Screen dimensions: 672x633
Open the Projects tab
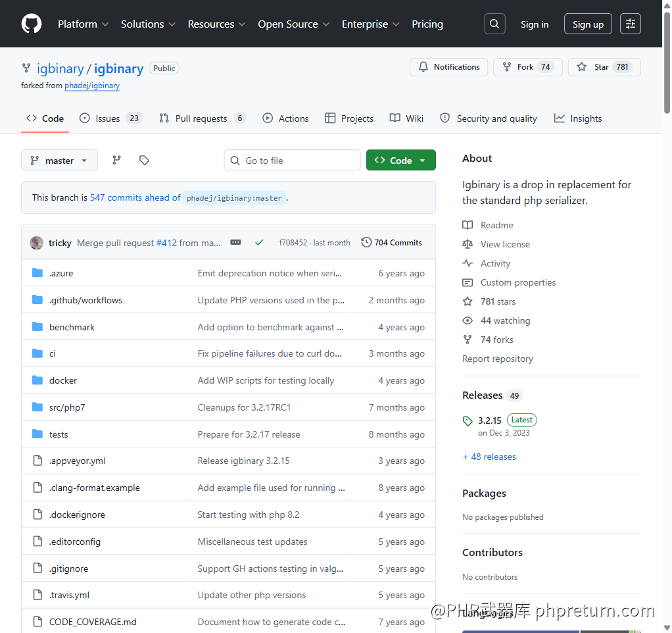(x=349, y=118)
